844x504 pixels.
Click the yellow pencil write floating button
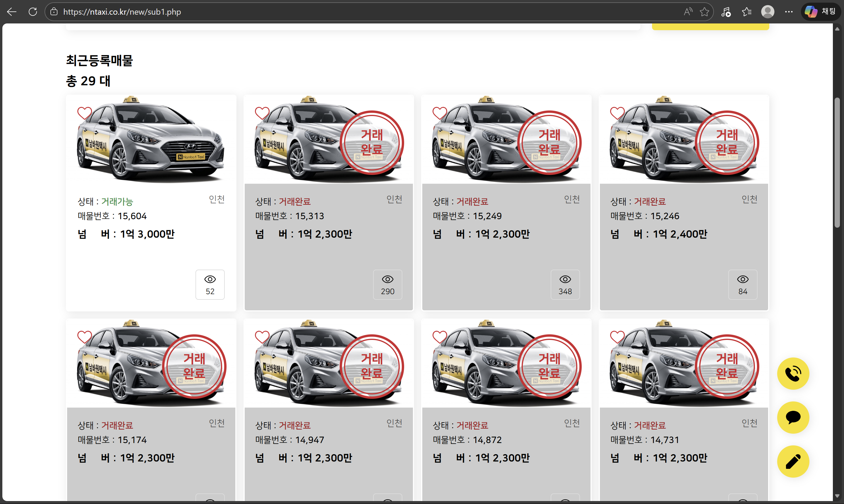coord(793,462)
